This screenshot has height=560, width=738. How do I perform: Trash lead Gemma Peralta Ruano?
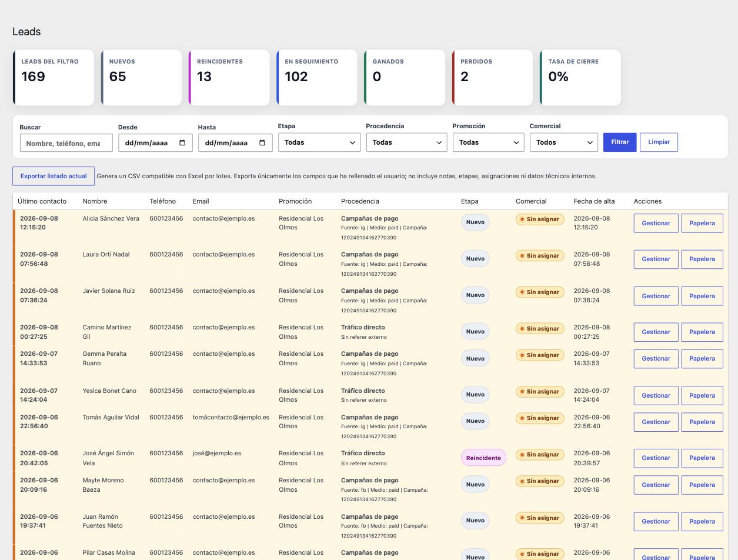click(702, 359)
